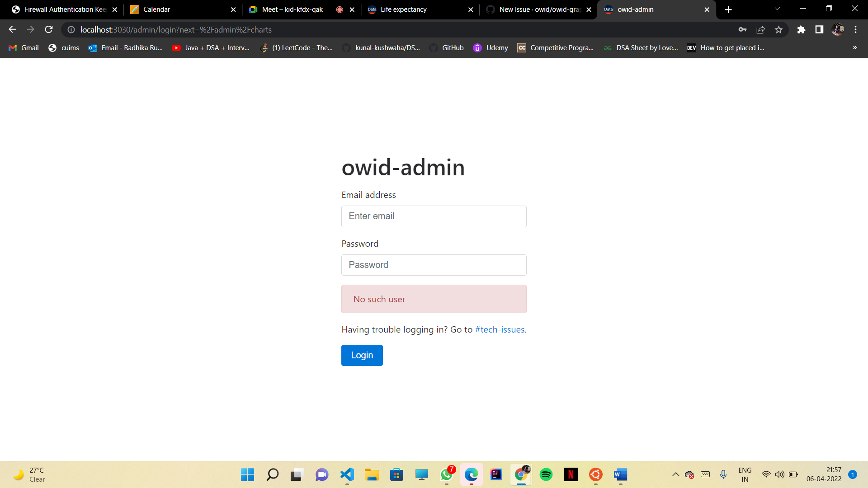Open the Gmail bookmark
Viewport: 868px width, 488px height.
point(23,48)
